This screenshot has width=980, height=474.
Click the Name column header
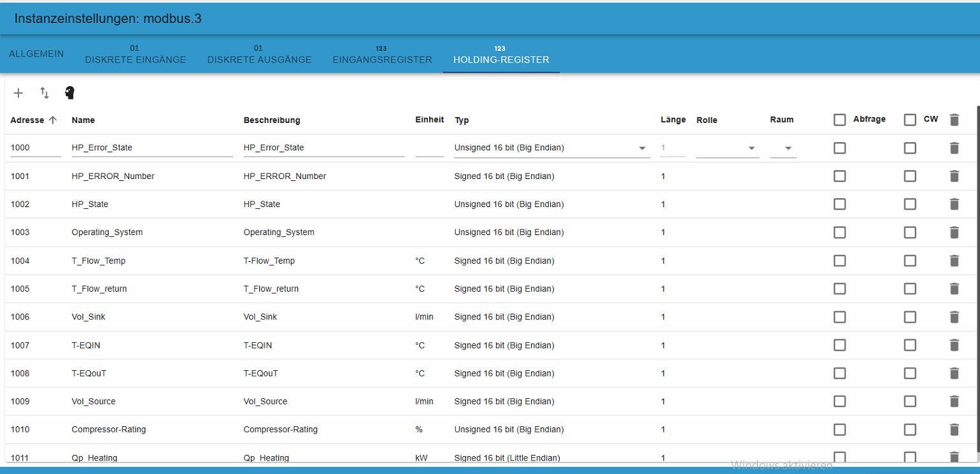coord(83,120)
